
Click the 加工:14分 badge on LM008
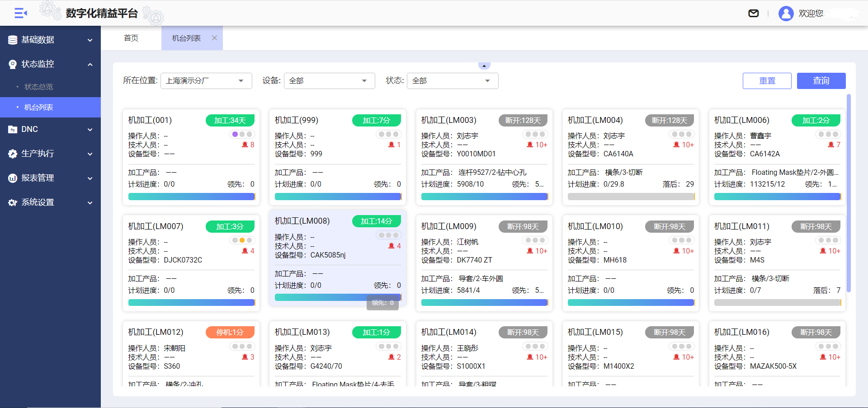pos(377,221)
